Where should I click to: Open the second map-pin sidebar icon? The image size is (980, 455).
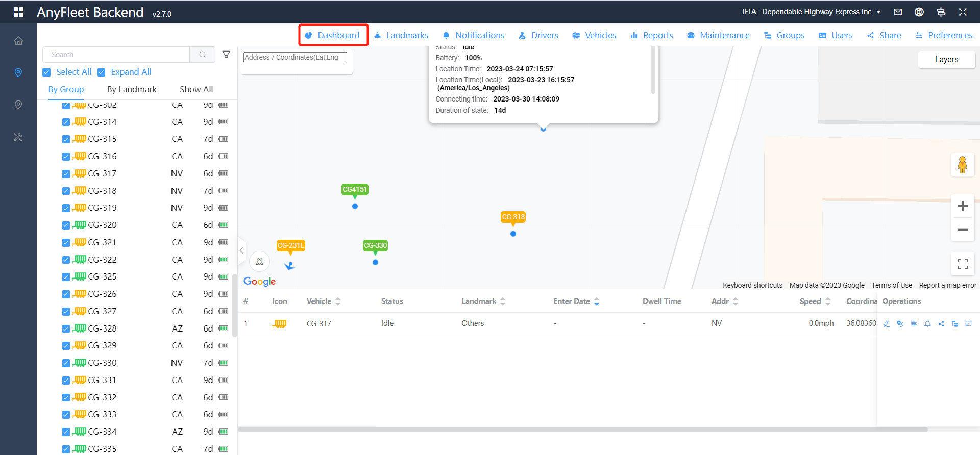[x=18, y=105]
